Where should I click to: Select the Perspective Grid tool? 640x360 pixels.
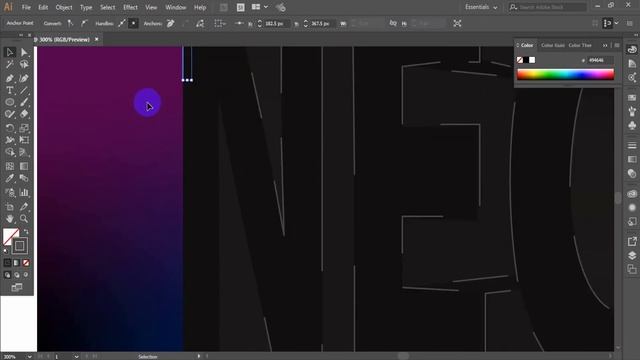coord(24,152)
